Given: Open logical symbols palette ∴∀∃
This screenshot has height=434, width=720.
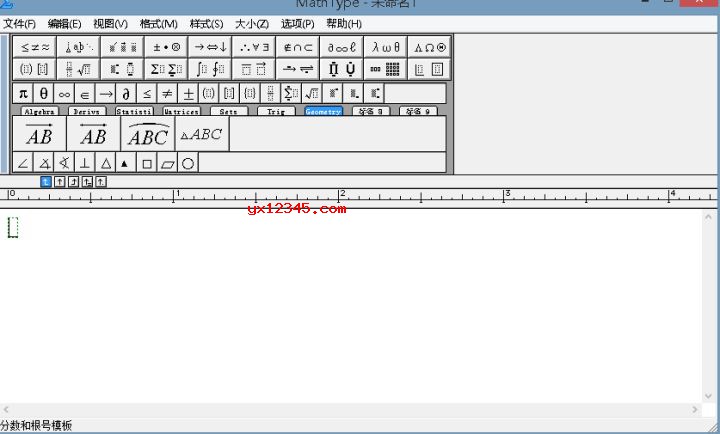Looking at the screenshot, I should click(x=254, y=47).
